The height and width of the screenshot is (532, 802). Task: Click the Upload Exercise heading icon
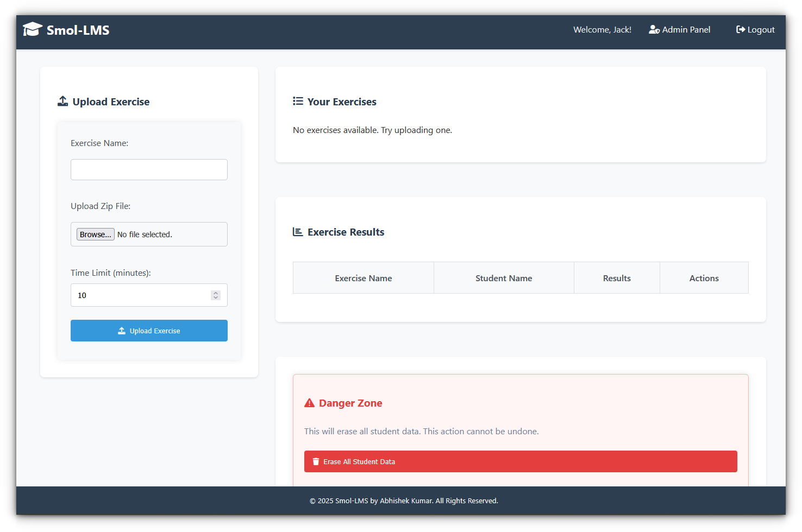(63, 102)
